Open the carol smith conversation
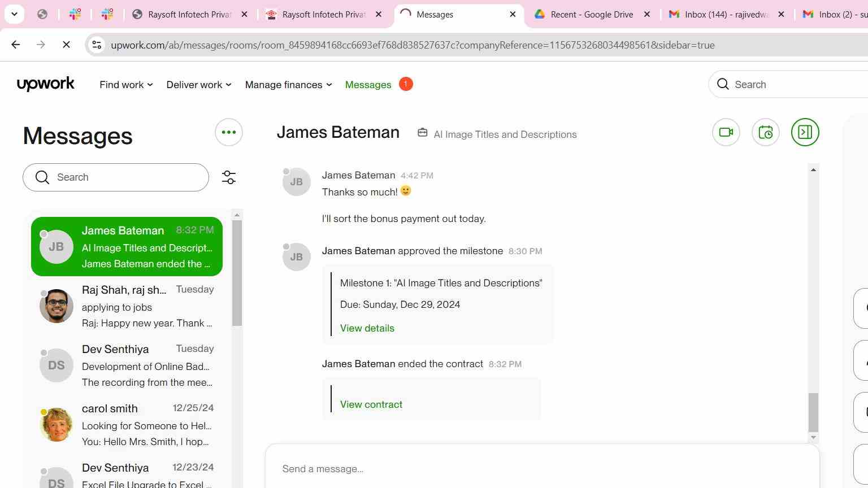The height and width of the screenshot is (488, 868). [x=127, y=425]
